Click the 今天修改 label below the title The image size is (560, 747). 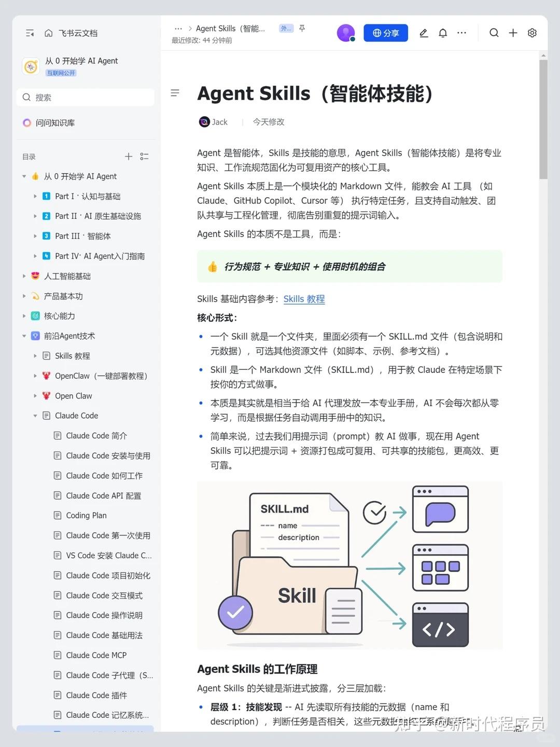[269, 122]
